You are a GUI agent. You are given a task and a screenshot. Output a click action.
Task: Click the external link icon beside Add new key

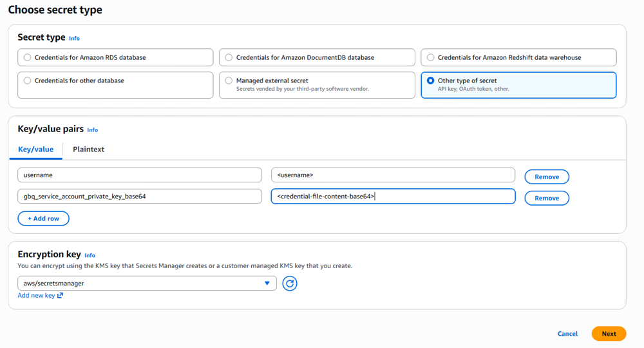(x=61, y=296)
